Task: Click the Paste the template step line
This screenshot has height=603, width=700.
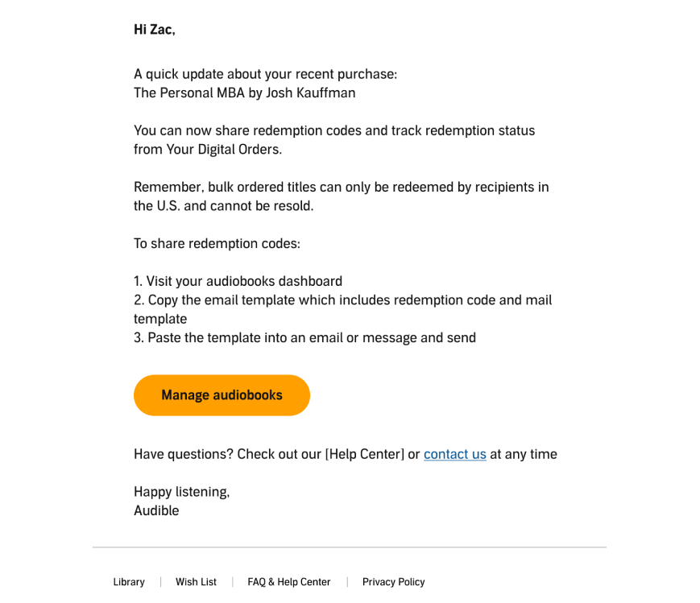Action: [305, 338]
